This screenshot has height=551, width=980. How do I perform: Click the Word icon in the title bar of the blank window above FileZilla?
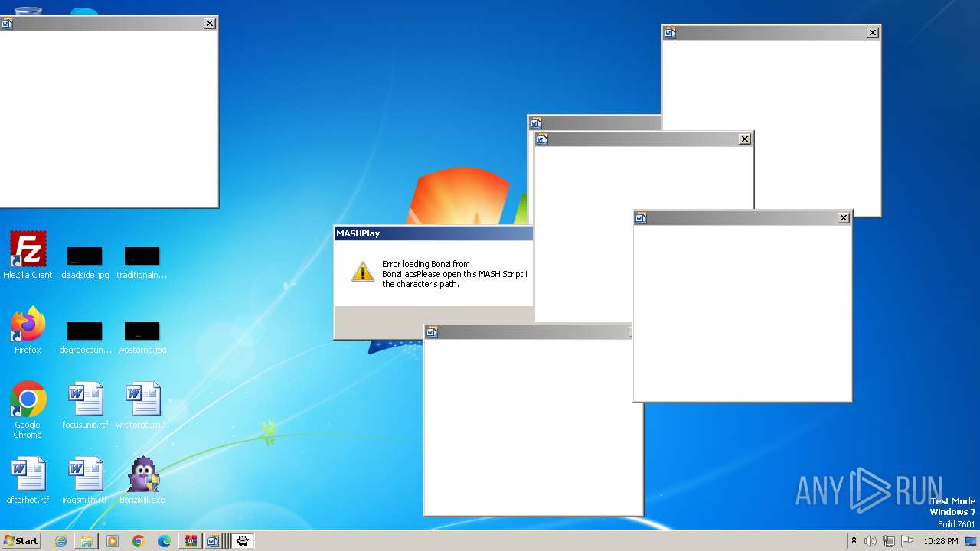tap(7, 24)
